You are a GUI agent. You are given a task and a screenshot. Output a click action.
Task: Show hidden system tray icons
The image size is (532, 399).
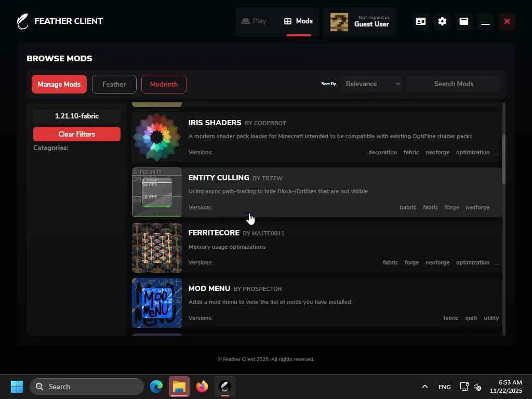tap(425, 387)
